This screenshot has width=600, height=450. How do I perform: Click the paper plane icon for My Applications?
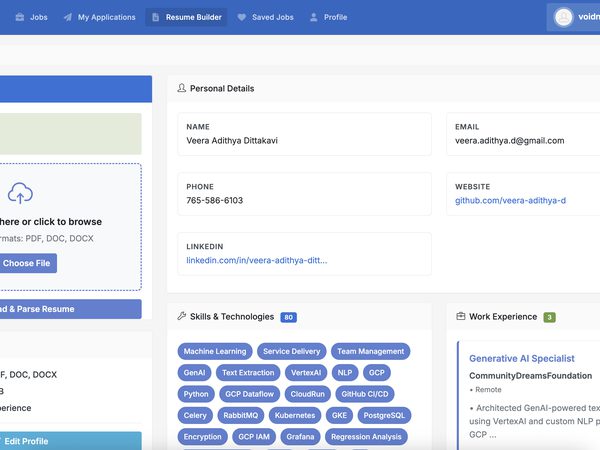pyautogui.click(x=68, y=17)
